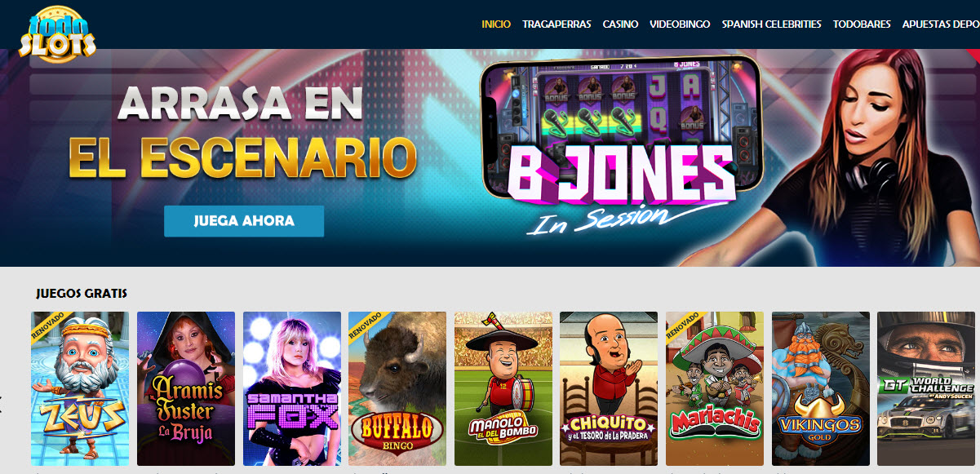The height and width of the screenshot is (474, 980).
Task: Open the Zeus slot game tile
Action: (80, 388)
